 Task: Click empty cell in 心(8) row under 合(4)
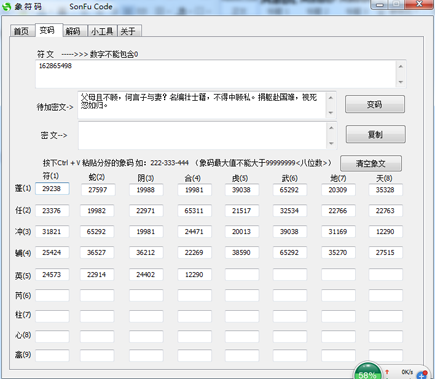pyautogui.click(x=194, y=336)
